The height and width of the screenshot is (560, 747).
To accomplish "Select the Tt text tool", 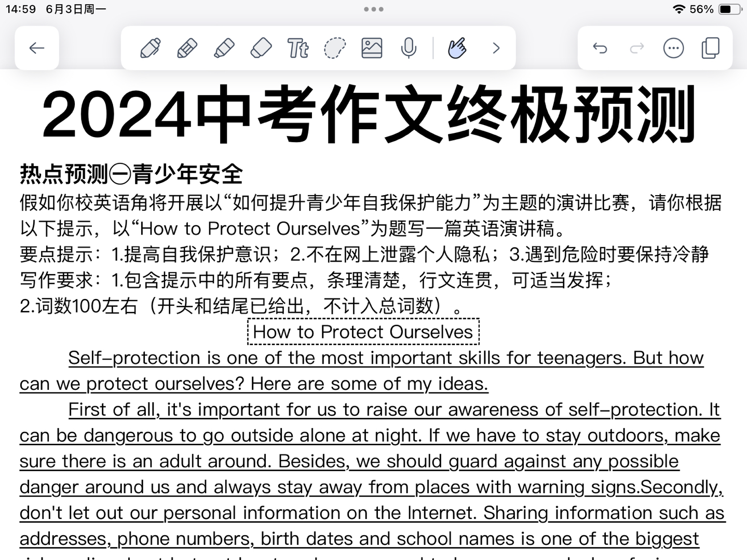I will [x=298, y=48].
